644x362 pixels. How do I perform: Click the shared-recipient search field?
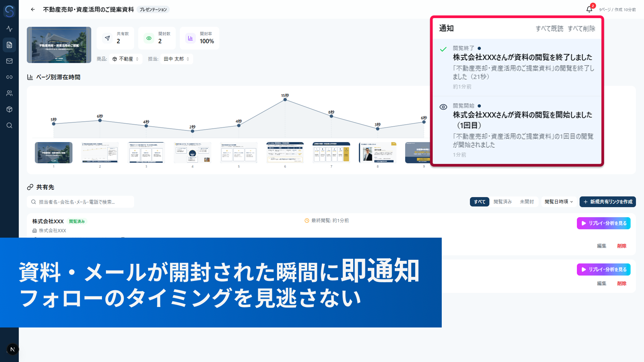tap(80, 202)
